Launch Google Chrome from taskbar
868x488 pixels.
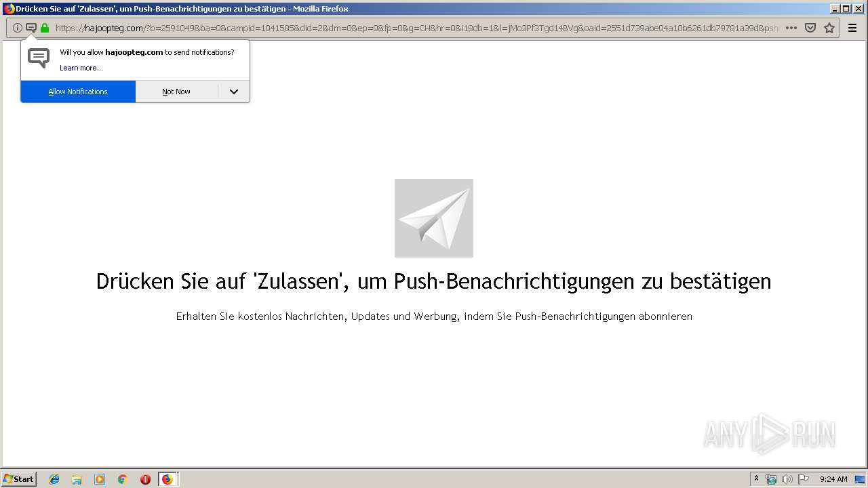pyautogui.click(x=123, y=479)
